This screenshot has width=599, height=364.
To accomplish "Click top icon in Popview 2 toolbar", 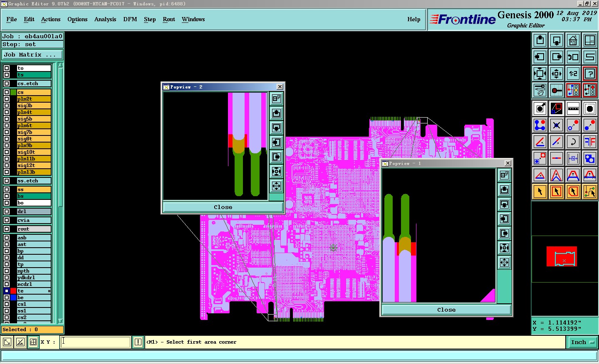I will coord(277,98).
